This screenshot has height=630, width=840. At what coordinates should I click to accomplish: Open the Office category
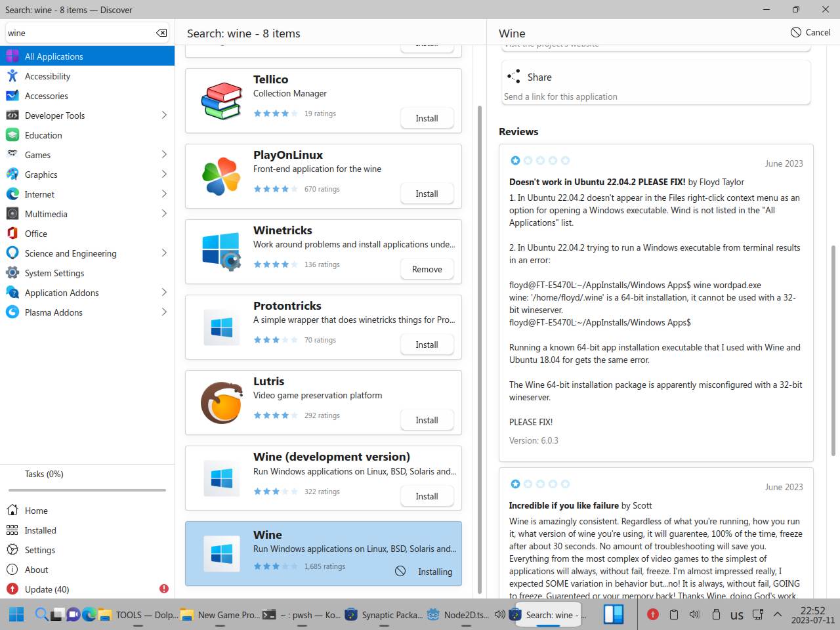click(x=87, y=234)
